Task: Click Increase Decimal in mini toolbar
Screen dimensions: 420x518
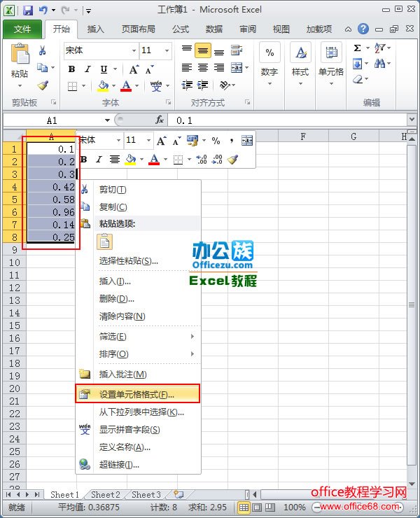Action: [202, 160]
